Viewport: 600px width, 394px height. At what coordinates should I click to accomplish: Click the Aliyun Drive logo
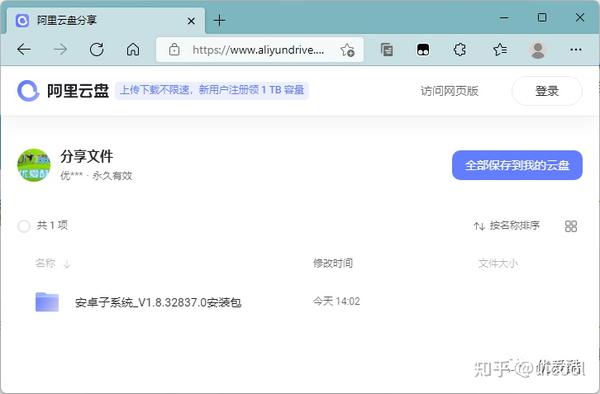click(x=28, y=91)
